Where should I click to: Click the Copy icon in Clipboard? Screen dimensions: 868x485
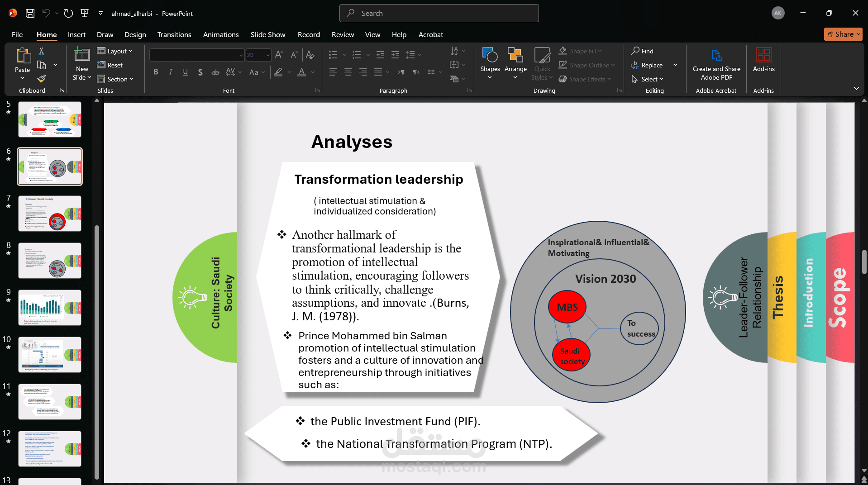[41, 65]
